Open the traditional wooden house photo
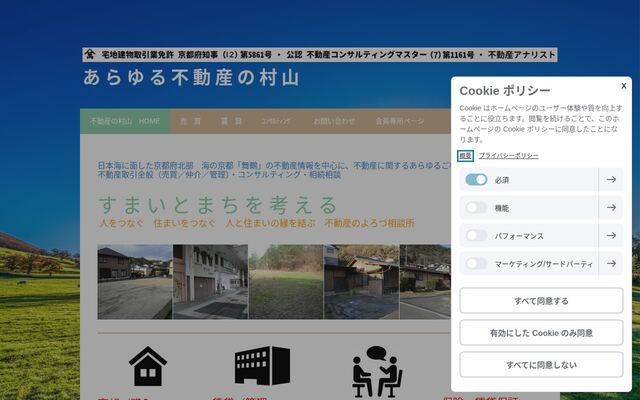Image resolution: width=640 pixels, height=400 pixels. tap(362, 282)
